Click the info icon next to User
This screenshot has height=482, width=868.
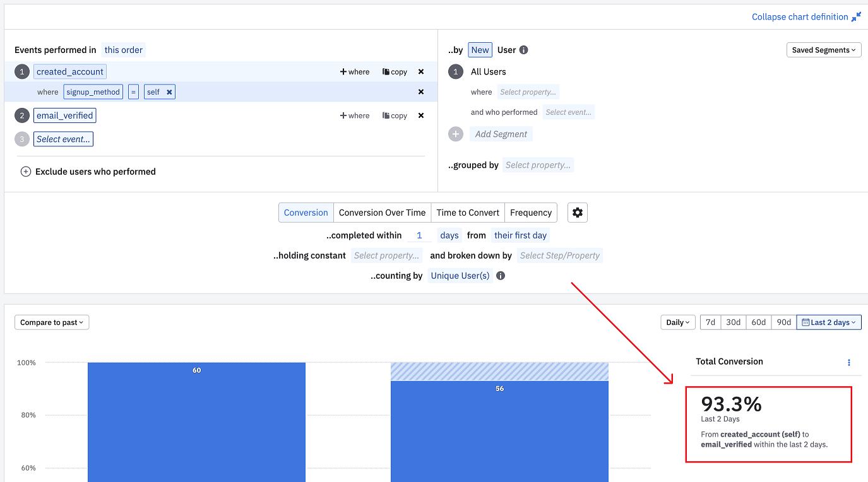(x=523, y=50)
